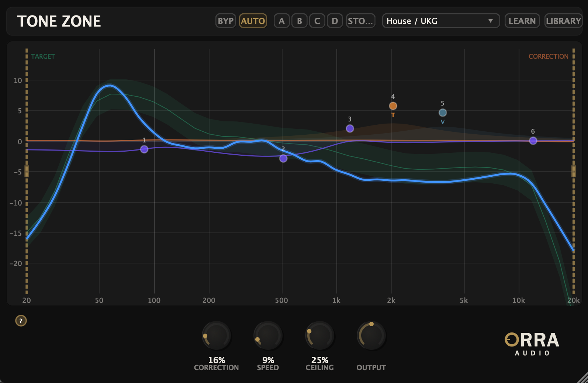Click the CORRECTION amount knob
The image size is (588, 383).
[216, 336]
